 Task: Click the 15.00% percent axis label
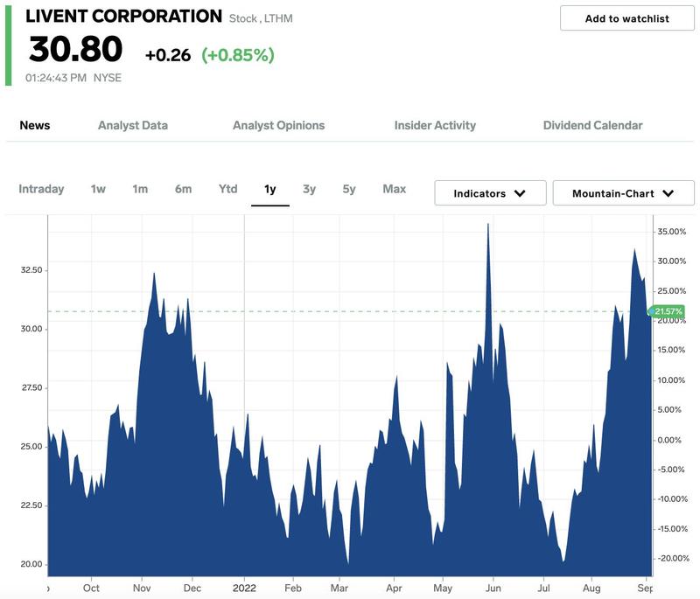click(671, 350)
